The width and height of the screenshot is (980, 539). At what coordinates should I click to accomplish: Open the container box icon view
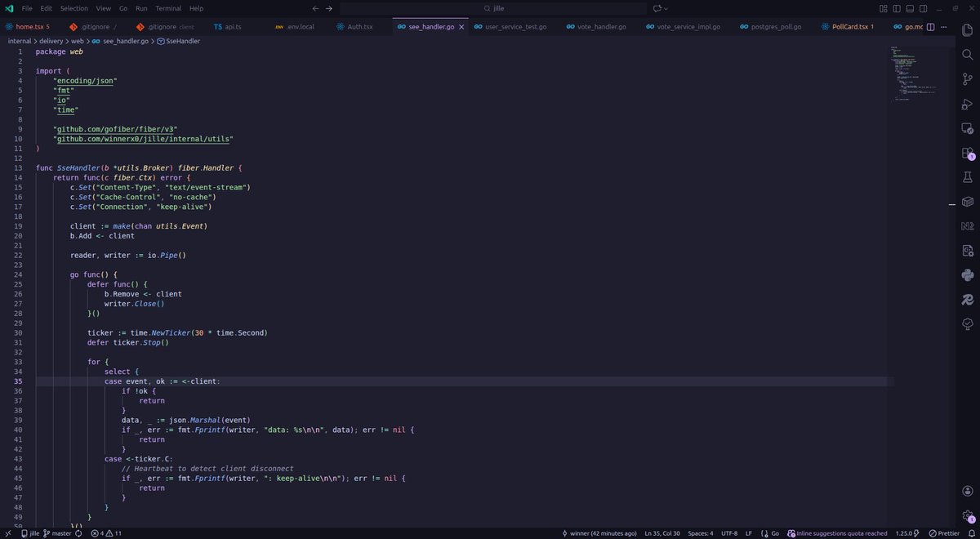pos(967,201)
